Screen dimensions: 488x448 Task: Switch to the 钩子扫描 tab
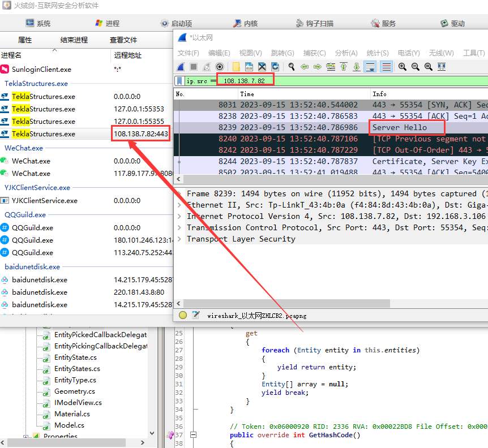point(315,23)
